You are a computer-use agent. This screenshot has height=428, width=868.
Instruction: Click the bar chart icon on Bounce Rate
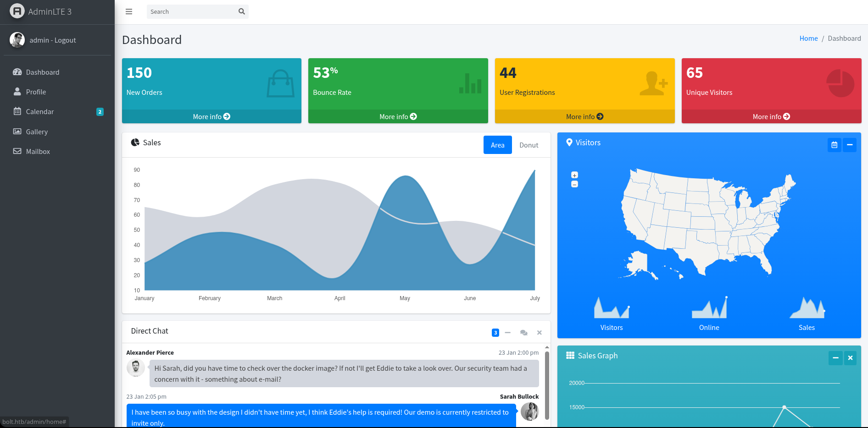tap(470, 83)
